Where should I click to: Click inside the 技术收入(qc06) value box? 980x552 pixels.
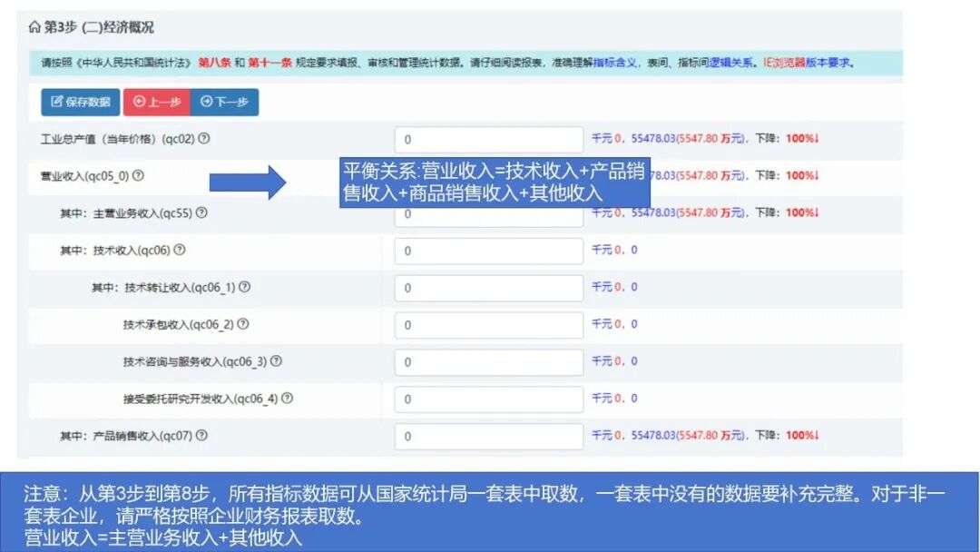point(487,251)
